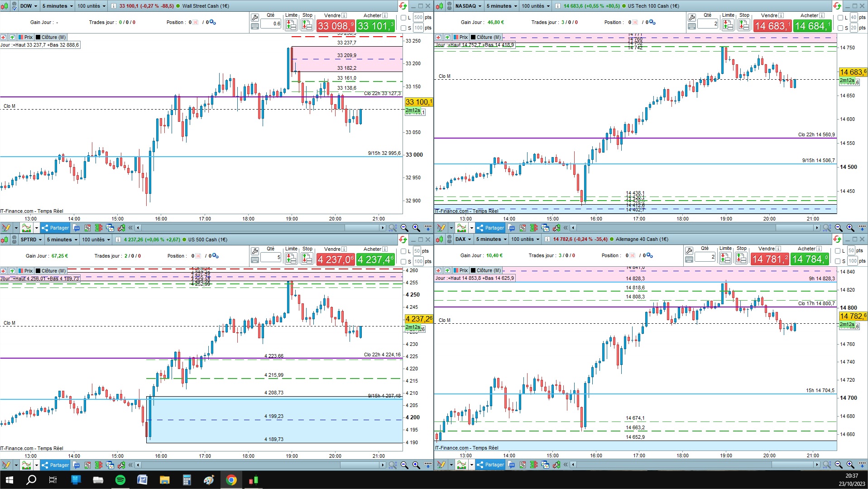Click the Limite order icon in NASDAQ panel
The width and height of the screenshot is (868, 489).
click(728, 25)
